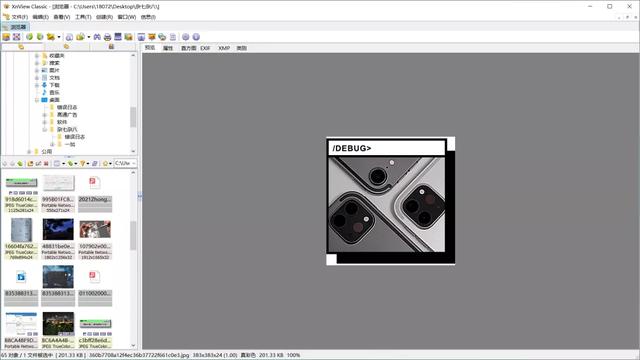Click the Full screen toolbar icon
The image size is (640, 360).
[x=16, y=37]
